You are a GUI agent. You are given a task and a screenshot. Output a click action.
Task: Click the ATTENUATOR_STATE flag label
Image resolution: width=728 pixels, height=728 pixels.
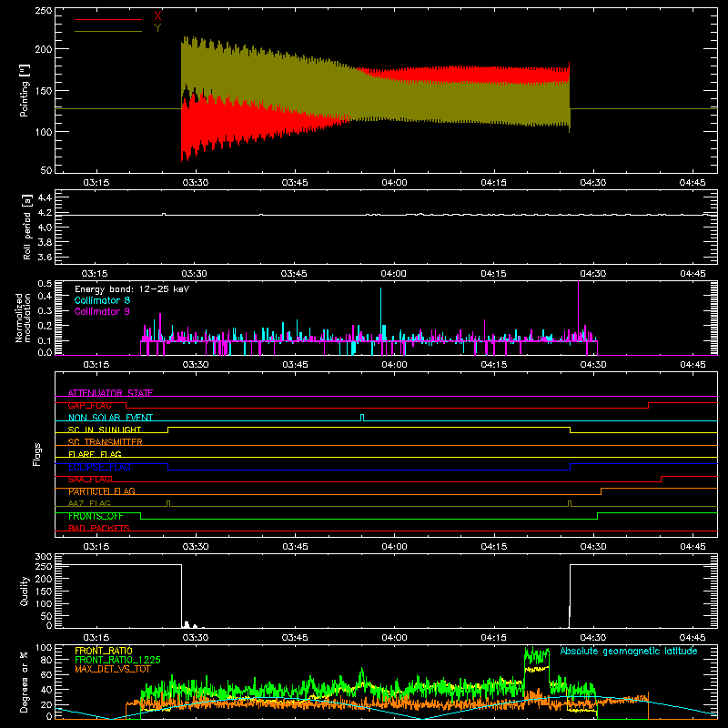110,393
